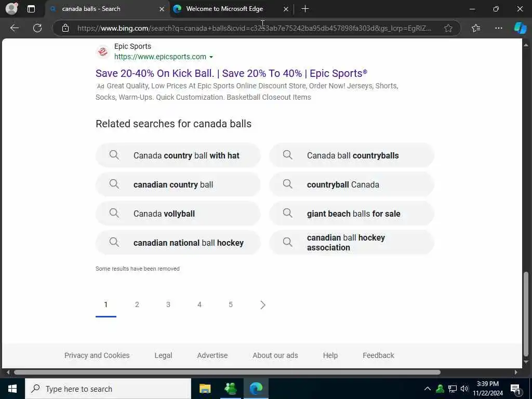The height and width of the screenshot is (399, 532).
Task: Open File Explorer from taskbar
Action: tap(205, 389)
